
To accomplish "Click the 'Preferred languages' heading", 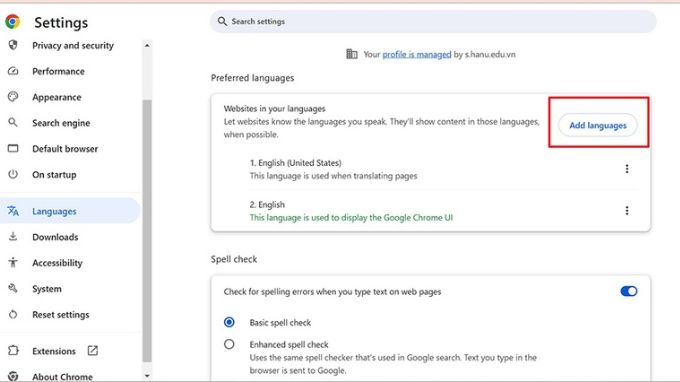I will pos(252,78).
